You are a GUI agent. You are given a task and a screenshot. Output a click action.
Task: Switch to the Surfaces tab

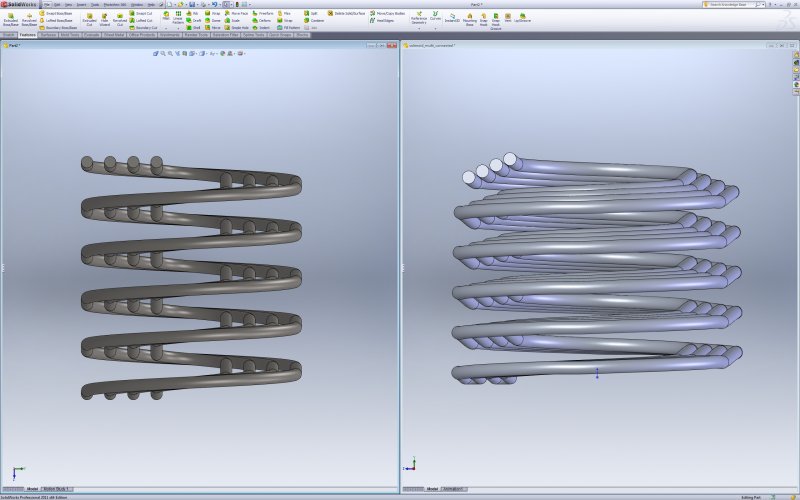[48, 35]
